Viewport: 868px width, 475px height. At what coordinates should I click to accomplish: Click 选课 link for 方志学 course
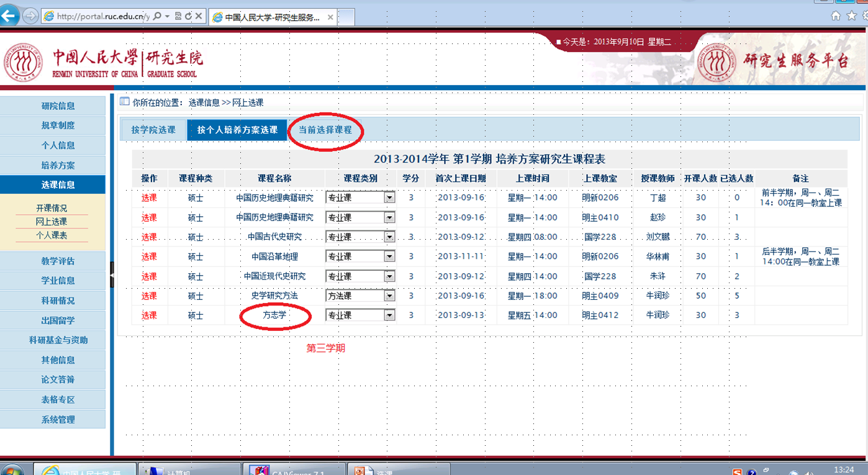click(149, 315)
